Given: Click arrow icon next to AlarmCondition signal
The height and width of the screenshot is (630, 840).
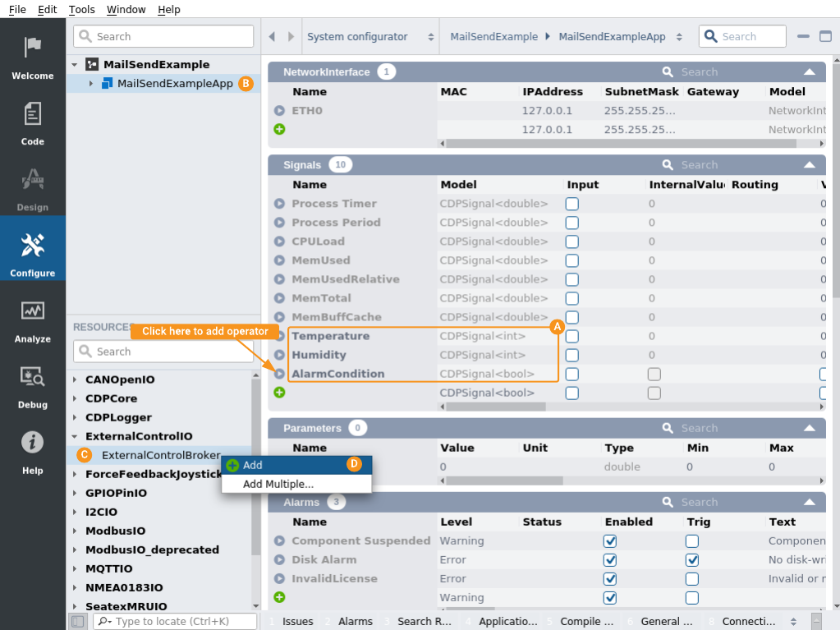Looking at the screenshot, I should pyautogui.click(x=279, y=374).
